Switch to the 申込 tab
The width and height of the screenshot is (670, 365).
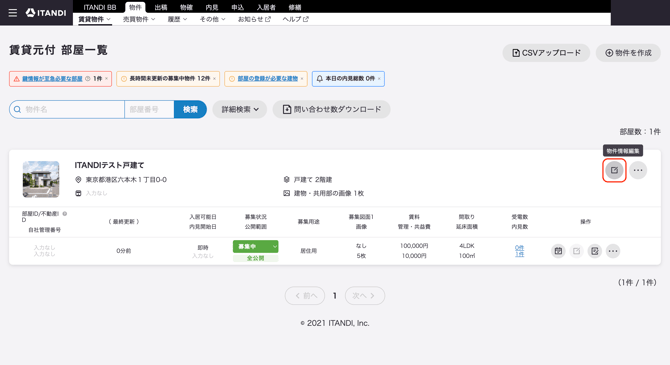coord(238,7)
